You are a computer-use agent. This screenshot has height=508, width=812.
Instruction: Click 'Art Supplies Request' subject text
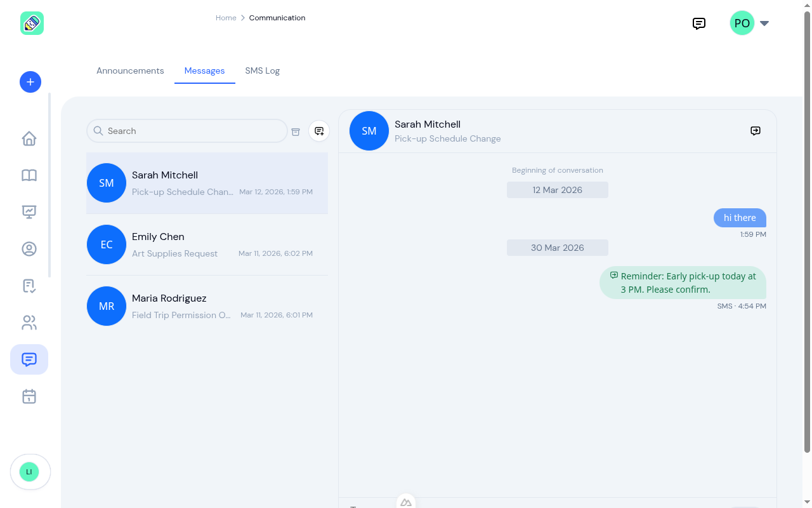coord(174,253)
